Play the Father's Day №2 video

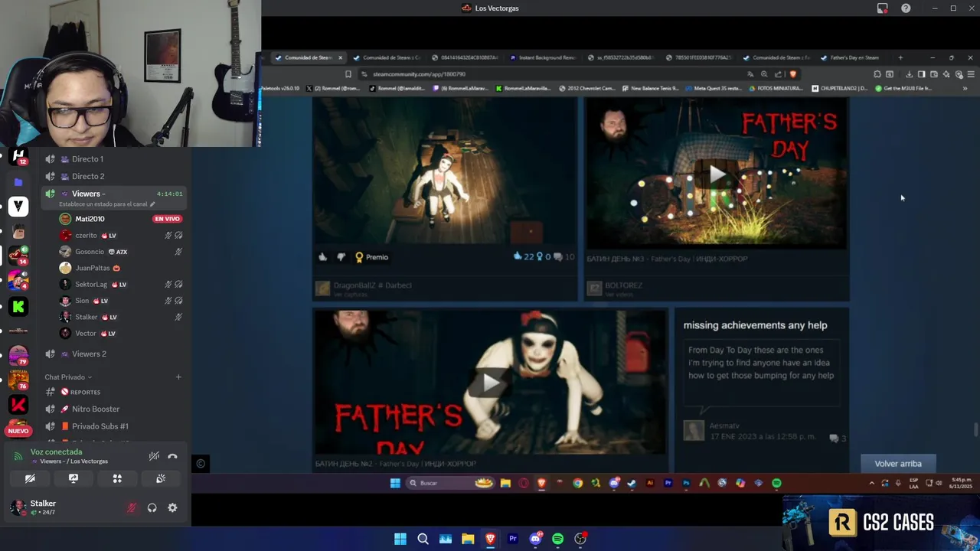click(490, 382)
